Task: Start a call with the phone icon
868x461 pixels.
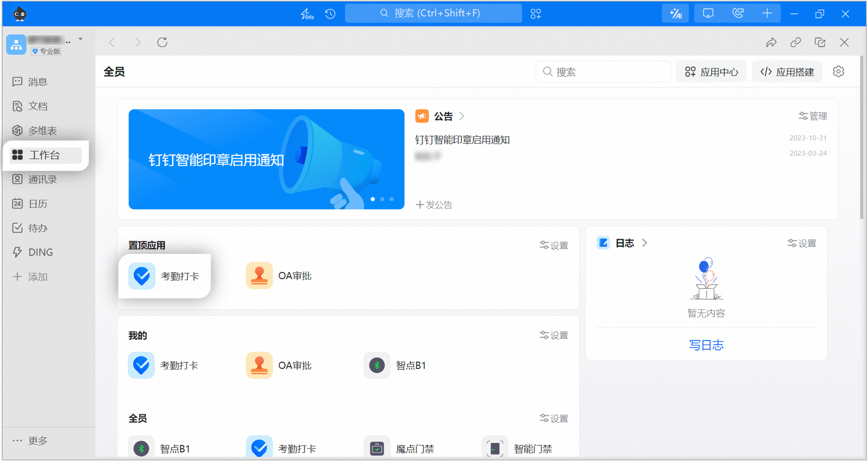Action: [x=738, y=14]
